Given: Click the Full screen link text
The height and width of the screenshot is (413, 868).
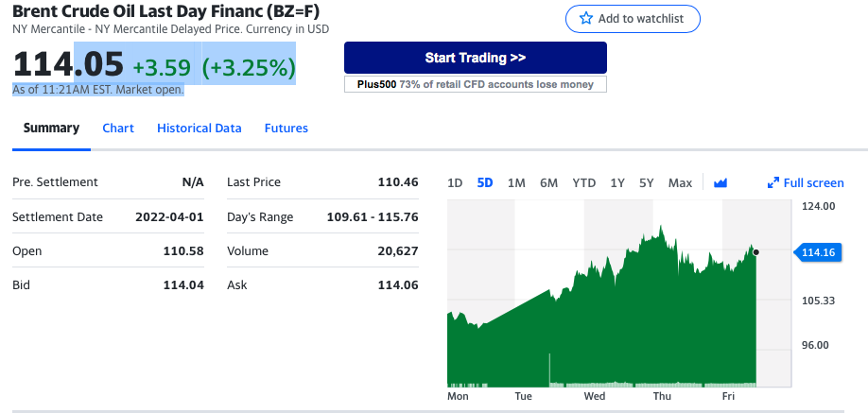Looking at the screenshot, I should 813,182.
